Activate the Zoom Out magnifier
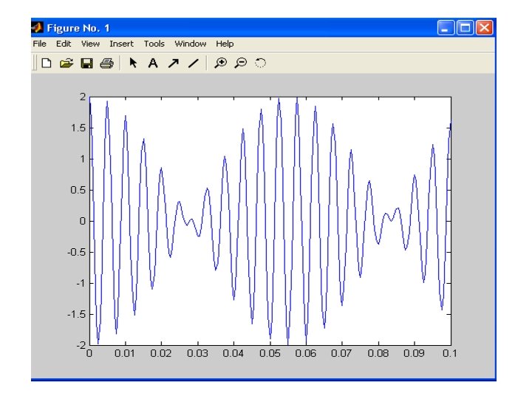 click(x=241, y=63)
